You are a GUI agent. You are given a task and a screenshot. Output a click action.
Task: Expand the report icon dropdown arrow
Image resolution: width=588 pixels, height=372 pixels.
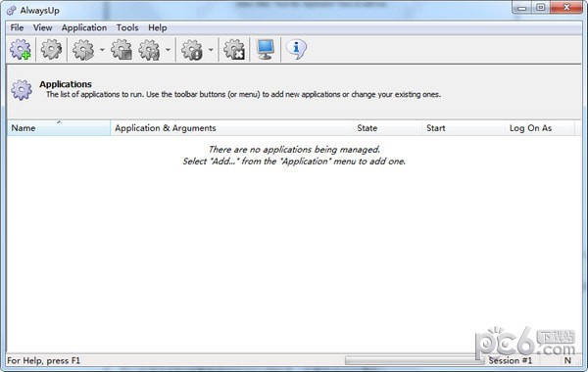click(211, 50)
